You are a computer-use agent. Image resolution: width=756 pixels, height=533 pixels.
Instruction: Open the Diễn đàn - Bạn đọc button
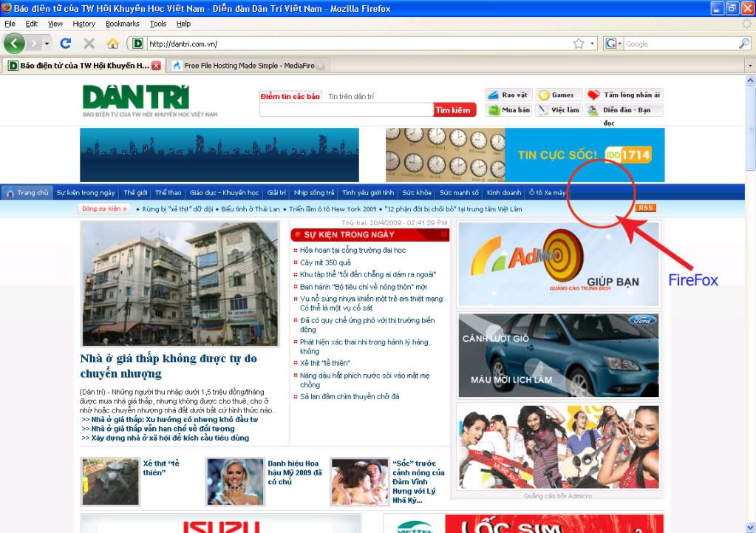point(624,110)
